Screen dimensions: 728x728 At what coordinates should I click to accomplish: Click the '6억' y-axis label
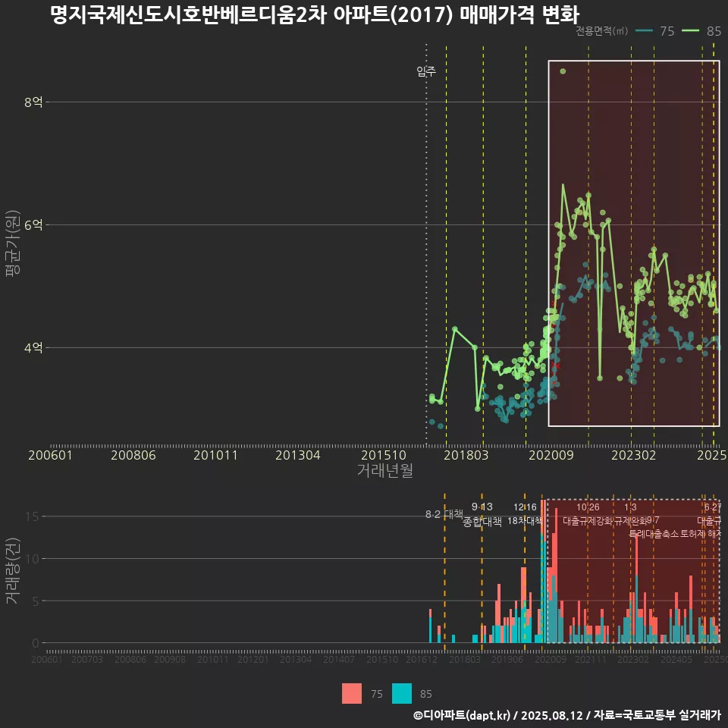33,224
